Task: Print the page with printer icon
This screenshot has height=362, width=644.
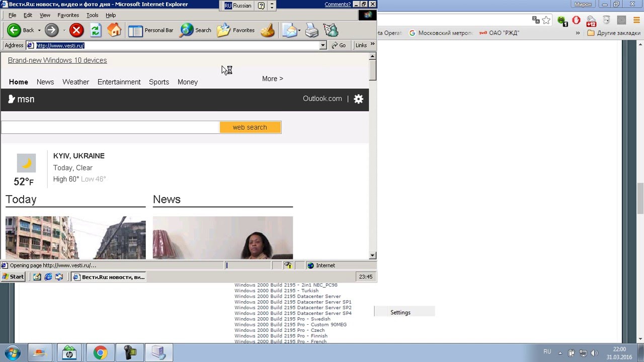Action: [x=312, y=30]
